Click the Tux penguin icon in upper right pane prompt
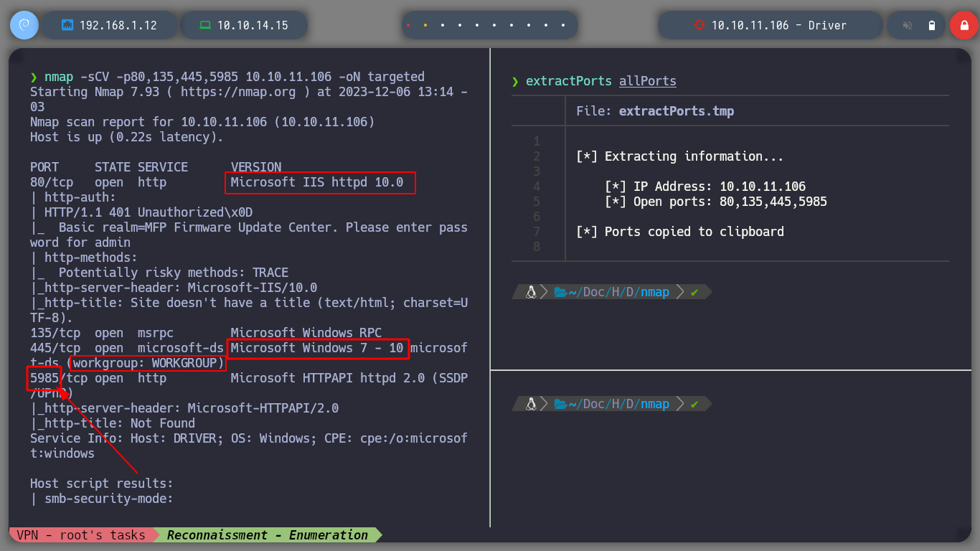The width and height of the screenshot is (980, 551). (531, 292)
